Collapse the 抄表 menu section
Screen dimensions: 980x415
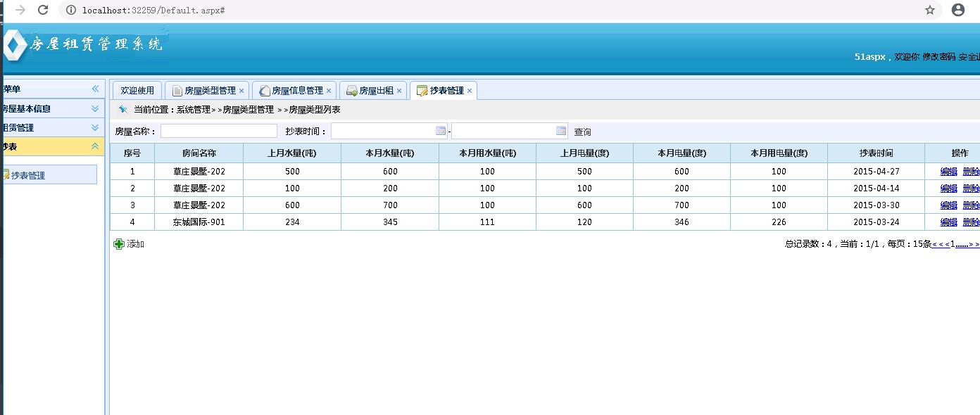(x=95, y=146)
